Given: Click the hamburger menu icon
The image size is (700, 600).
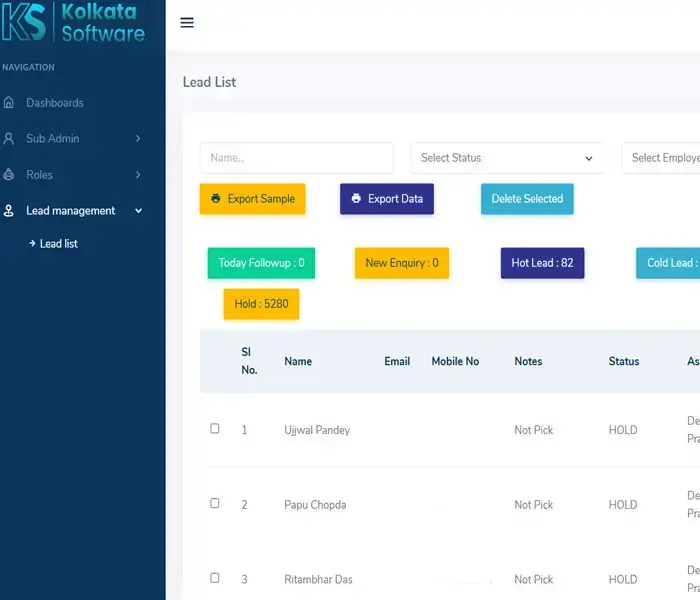Looking at the screenshot, I should pyautogui.click(x=187, y=23).
